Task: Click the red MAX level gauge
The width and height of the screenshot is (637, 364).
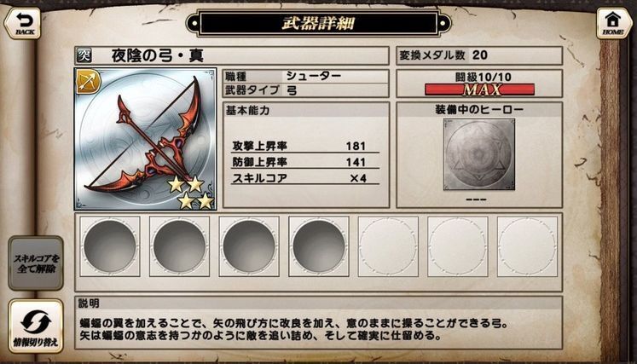Action: click(479, 90)
